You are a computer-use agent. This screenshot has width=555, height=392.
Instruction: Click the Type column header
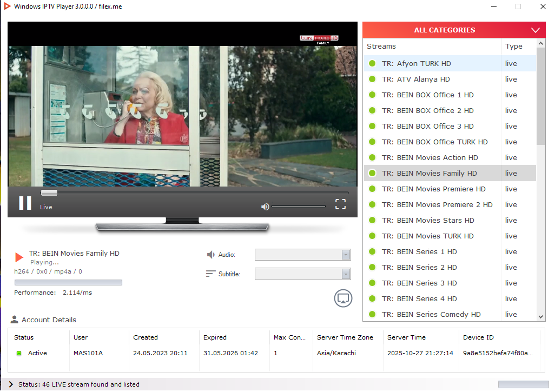coord(514,46)
